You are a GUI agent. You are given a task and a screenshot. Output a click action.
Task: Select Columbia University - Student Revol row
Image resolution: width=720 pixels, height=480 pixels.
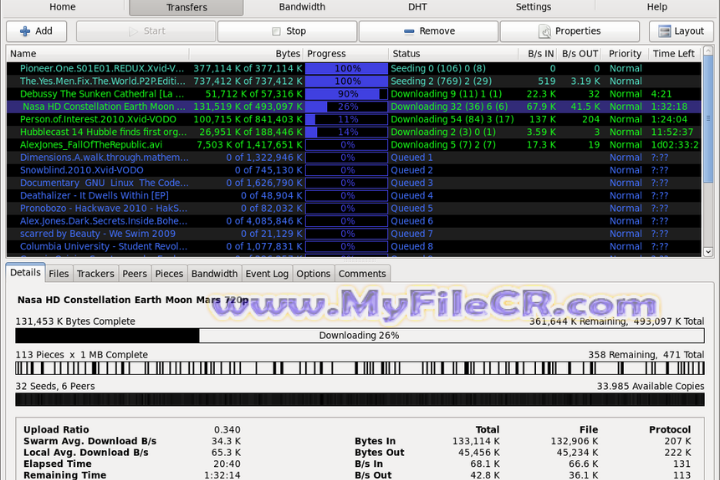[354, 247]
